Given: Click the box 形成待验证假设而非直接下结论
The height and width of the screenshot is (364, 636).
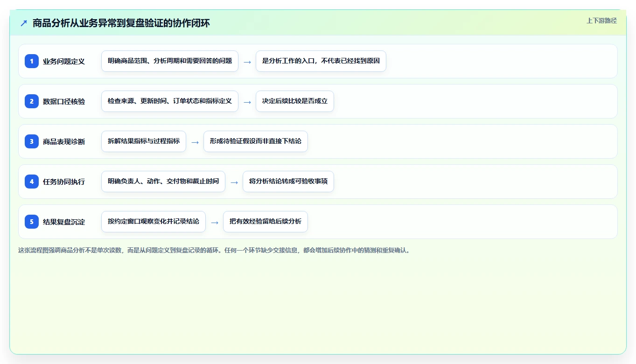Looking at the screenshot, I should (256, 141).
